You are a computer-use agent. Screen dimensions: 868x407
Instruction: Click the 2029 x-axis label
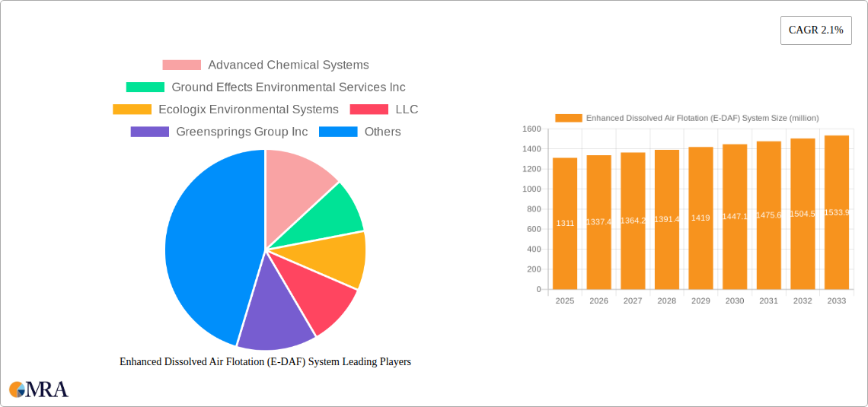coord(700,300)
